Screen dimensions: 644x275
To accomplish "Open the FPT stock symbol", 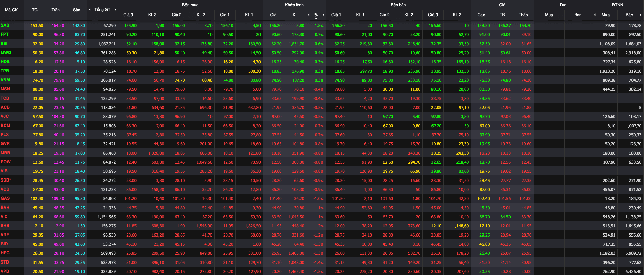I will (5, 34).
